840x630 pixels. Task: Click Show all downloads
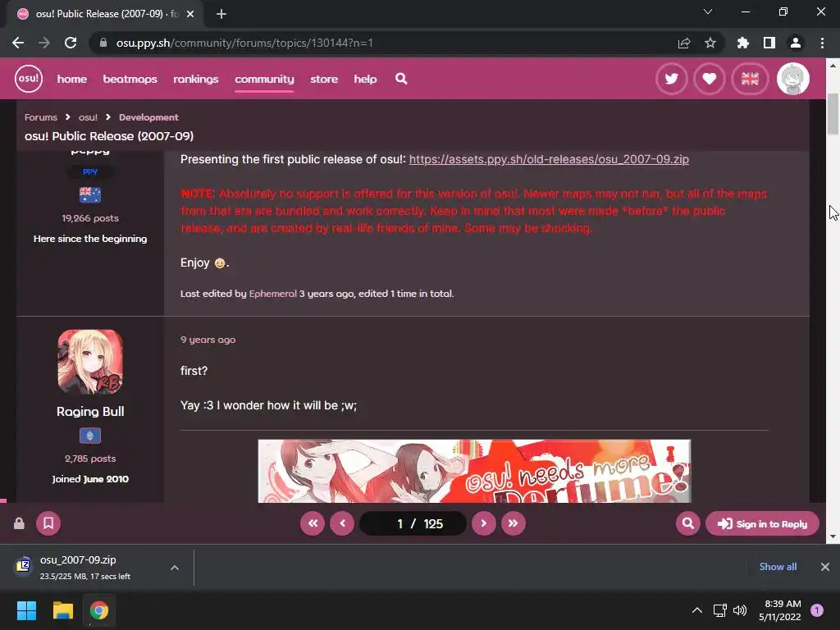[x=778, y=567]
